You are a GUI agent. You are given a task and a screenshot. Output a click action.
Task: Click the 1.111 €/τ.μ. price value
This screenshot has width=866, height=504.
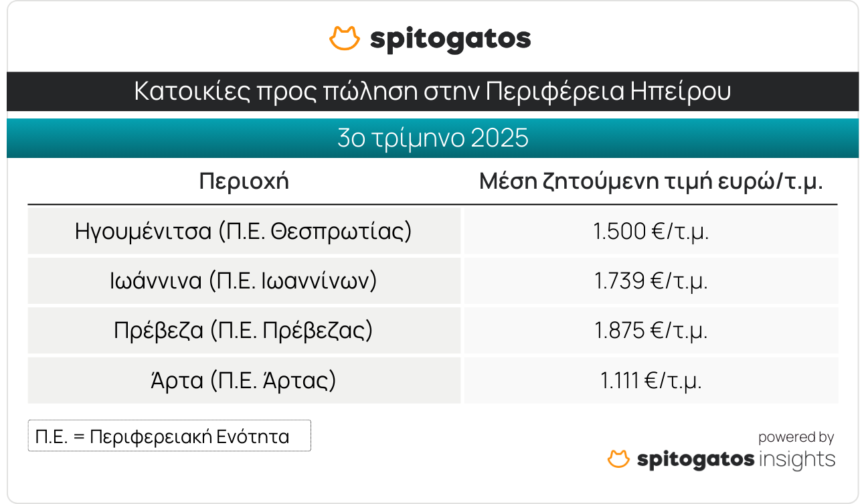click(x=651, y=381)
